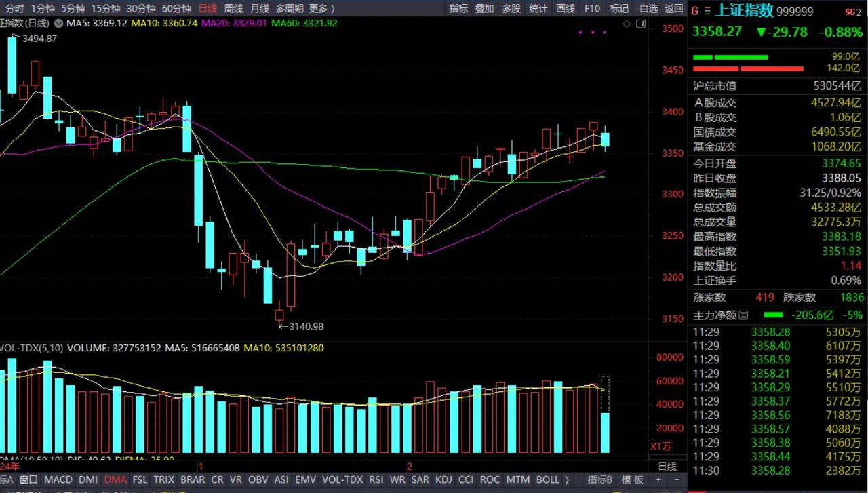Open the 画线 drawing tools
This screenshot has height=493, width=868.
tap(565, 9)
